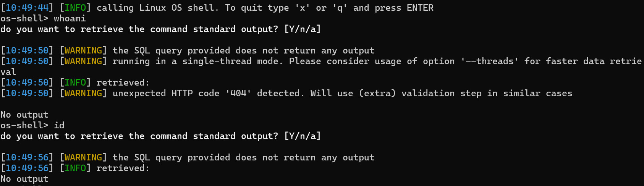Click the second os-shell> prompt
Viewport: 644px width, 186px height.
[x=24, y=125]
